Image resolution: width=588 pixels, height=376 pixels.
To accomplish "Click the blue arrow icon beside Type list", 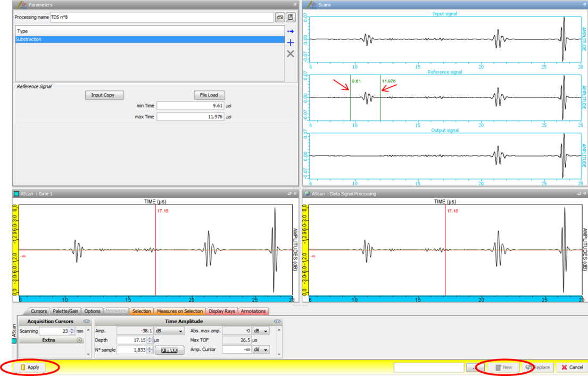I will [x=291, y=31].
